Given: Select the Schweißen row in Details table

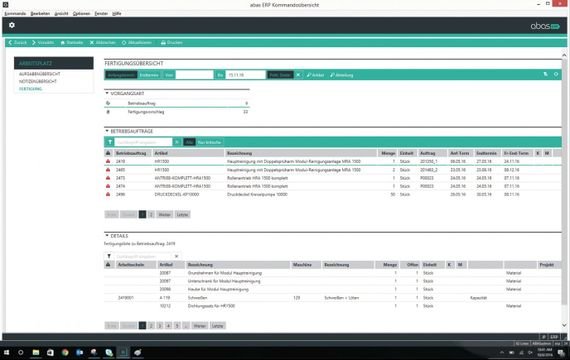Looking at the screenshot, I should [x=332, y=297].
